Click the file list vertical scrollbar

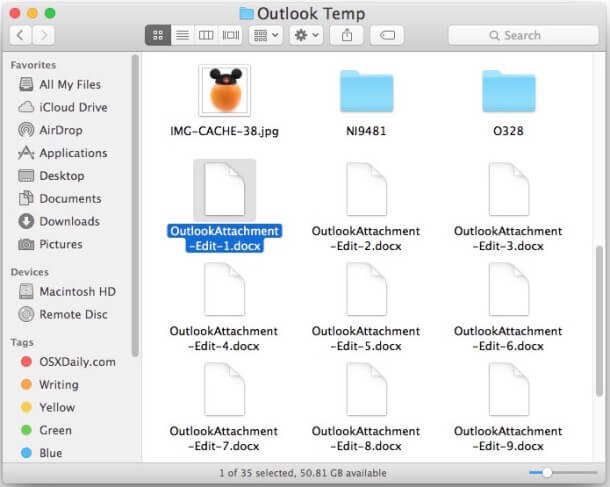(x=599, y=321)
